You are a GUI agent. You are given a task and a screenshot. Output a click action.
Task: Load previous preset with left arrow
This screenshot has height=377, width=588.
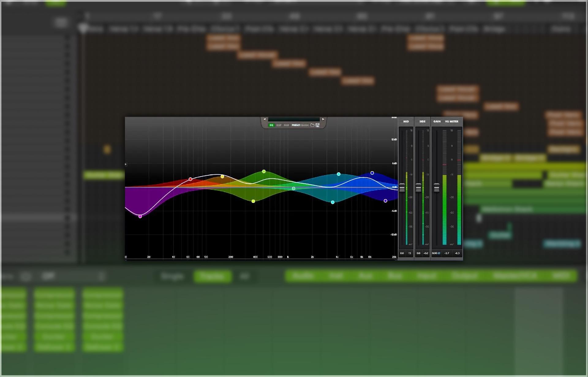click(265, 119)
